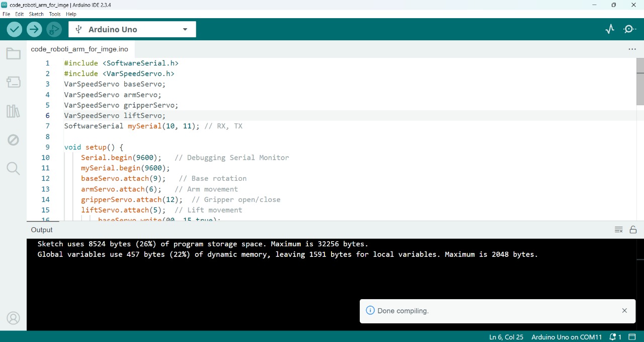Open the Tools menu
The height and width of the screenshot is (342, 644).
tap(55, 14)
